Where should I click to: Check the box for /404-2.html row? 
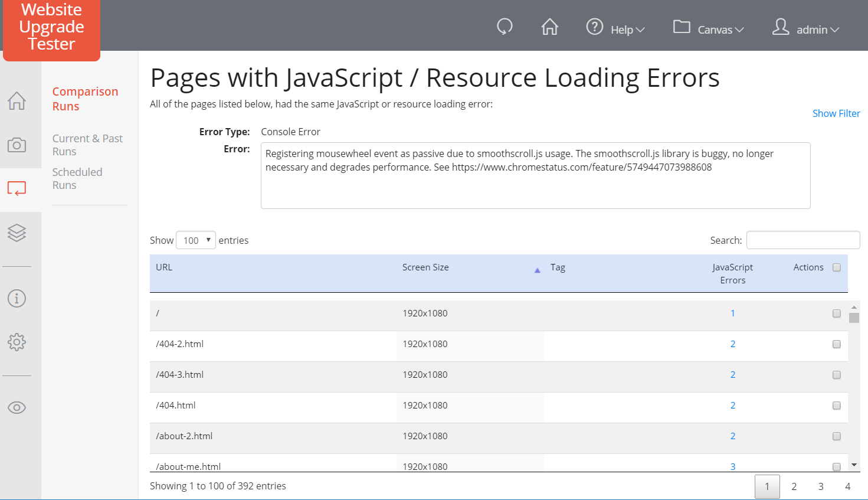836,344
